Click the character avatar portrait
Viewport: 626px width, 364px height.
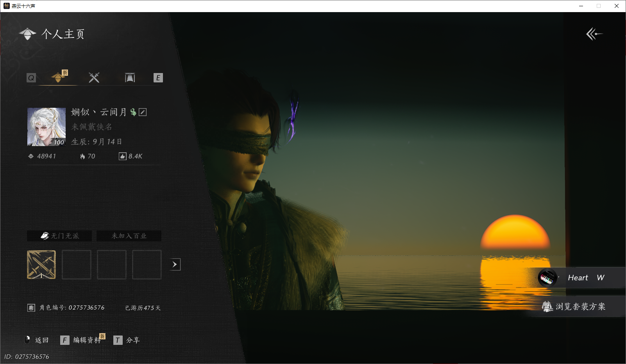47,127
